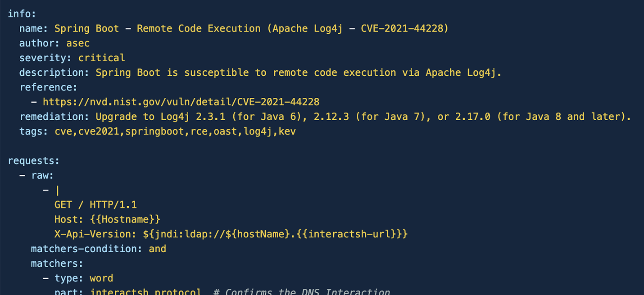Open the nvd.nist.gov CVE-2021-44228 reference URL
The width and height of the screenshot is (644, 295).
pyautogui.click(x=181, y=102)
